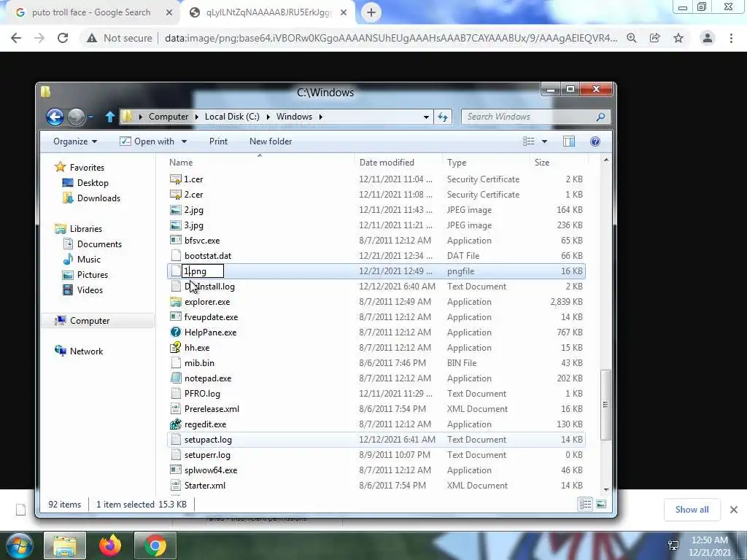The width and height of the screenshot is (747, 560).
Task: Open the Organize dropdown menu
Action: coord(75,141)
